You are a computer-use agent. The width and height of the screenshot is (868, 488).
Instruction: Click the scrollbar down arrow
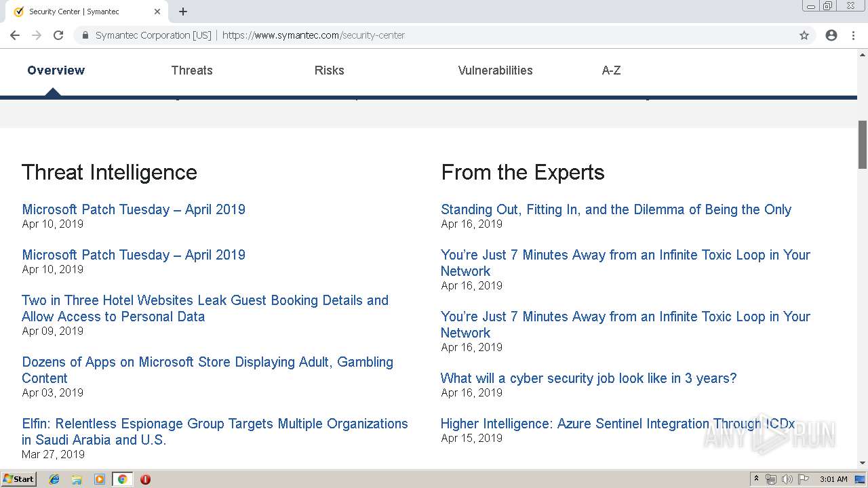863,464
